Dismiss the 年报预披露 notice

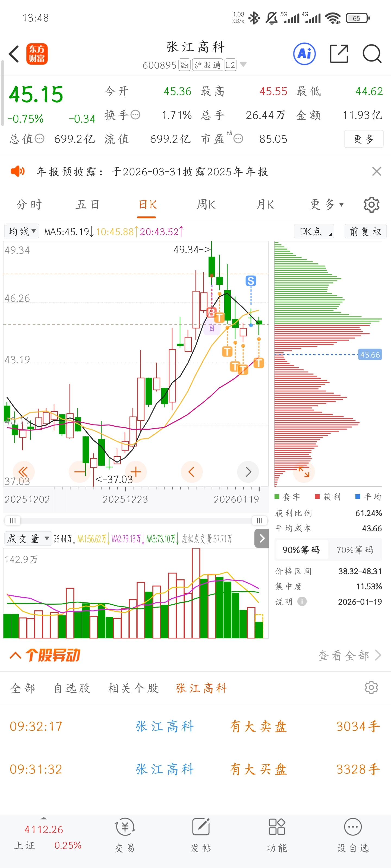[377, 171]
